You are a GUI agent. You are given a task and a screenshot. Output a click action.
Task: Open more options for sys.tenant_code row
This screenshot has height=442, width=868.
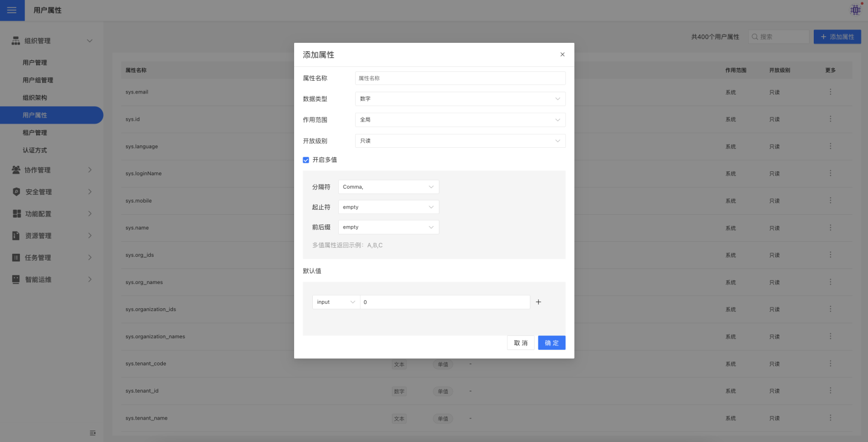click(x=831, y=364)
